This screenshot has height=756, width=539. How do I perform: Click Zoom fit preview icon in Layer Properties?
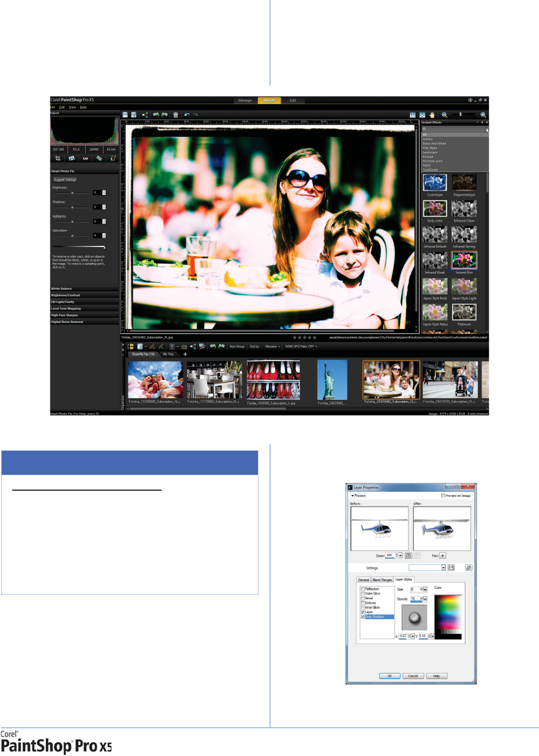click(x=408, y=556)
